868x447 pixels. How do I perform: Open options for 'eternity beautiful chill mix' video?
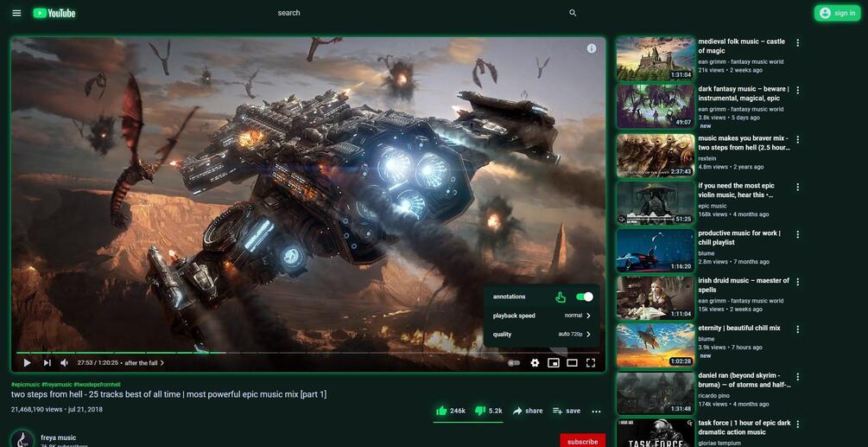point(798,329)
